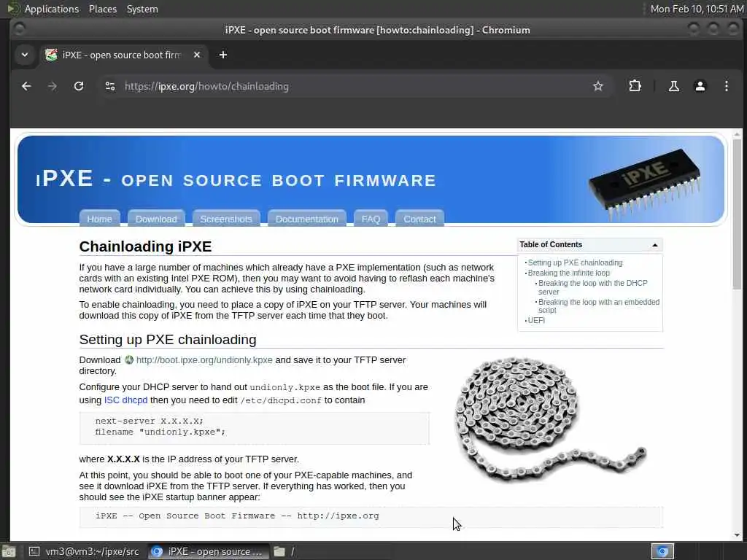
Task: Collapse the Table of Contents box
Action: click(x=654, y=245)
